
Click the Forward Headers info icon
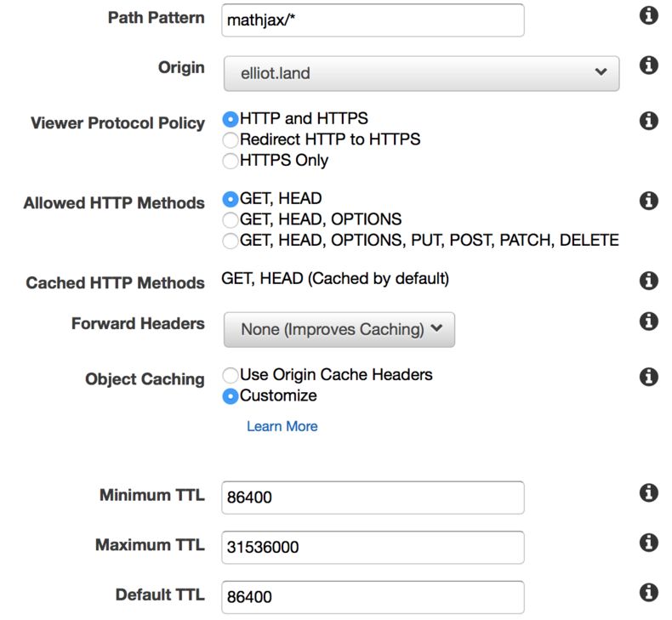[649, 321]
